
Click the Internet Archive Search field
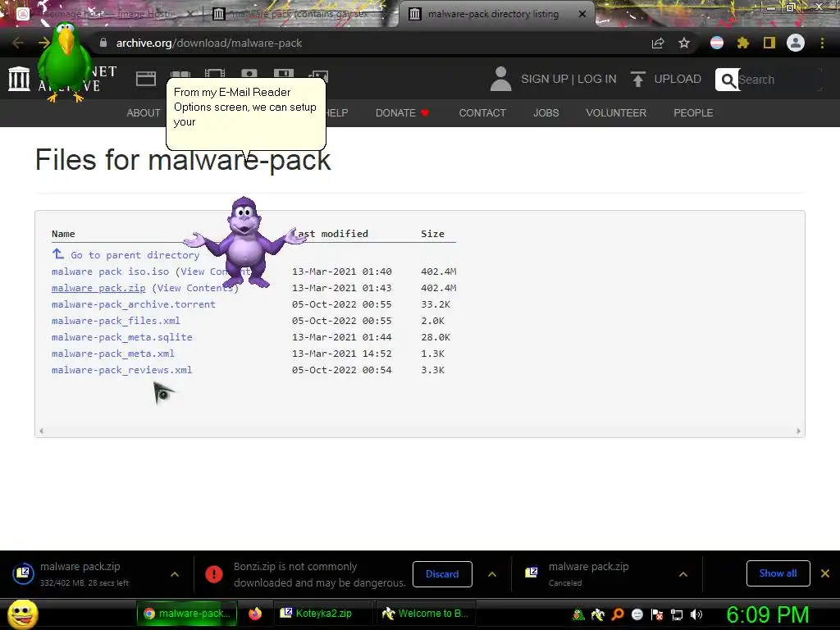pyautogui.click(x=779, y=80)
